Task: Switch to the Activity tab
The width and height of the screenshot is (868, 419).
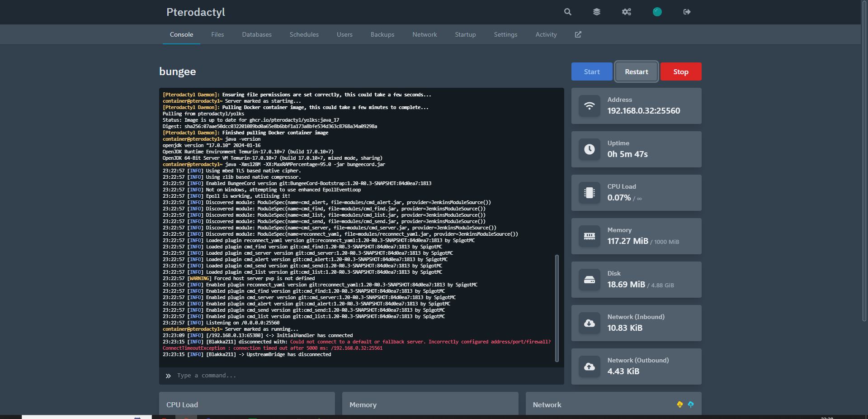Action: [x=546, y=34]
